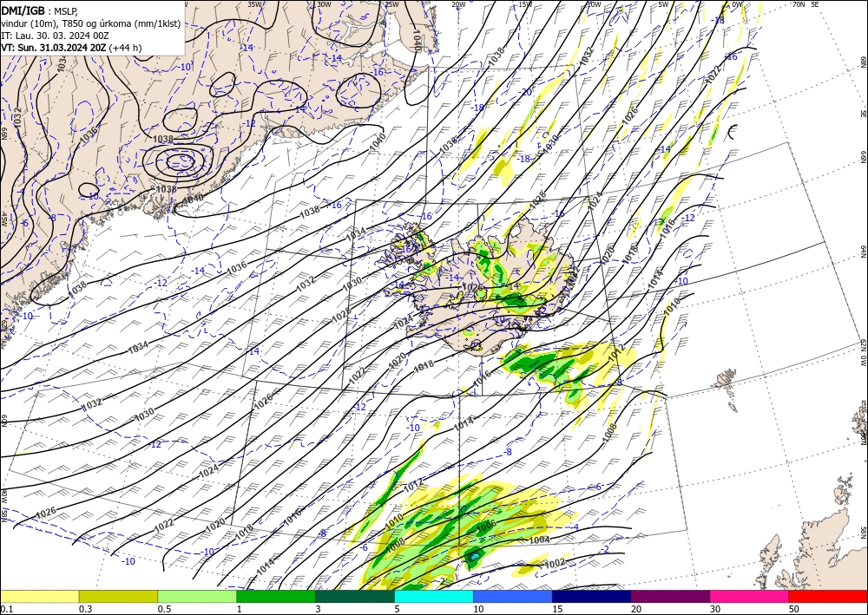
Task: Click the navy 15–20 legend swatch
Action: (x=592, y=596)
